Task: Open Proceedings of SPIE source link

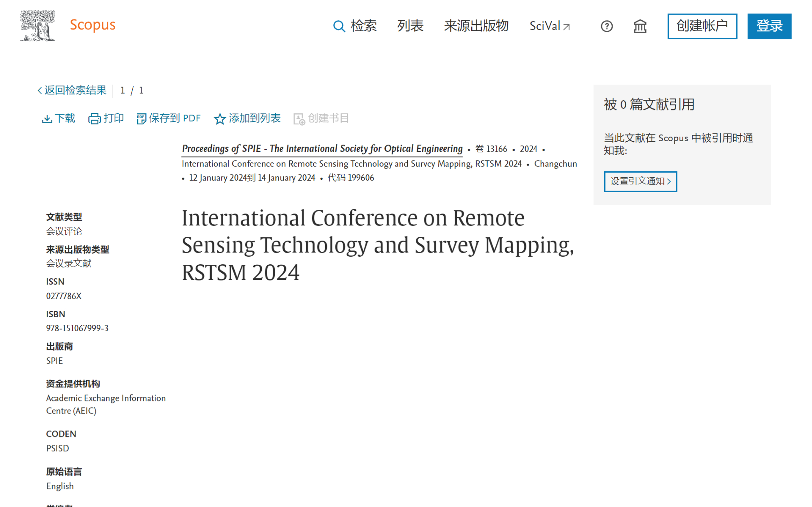Action: click(x=322, y=148)
